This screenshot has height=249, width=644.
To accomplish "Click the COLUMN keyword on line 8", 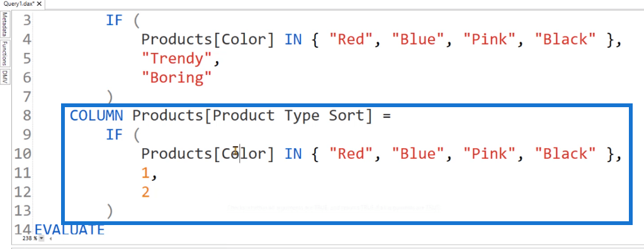I will click(96, 115).
